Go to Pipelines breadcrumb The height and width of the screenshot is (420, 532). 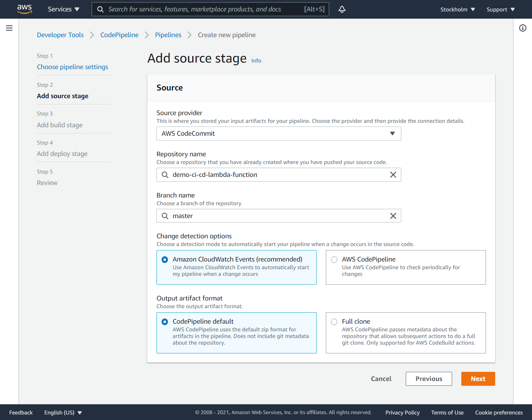[168, 35]
